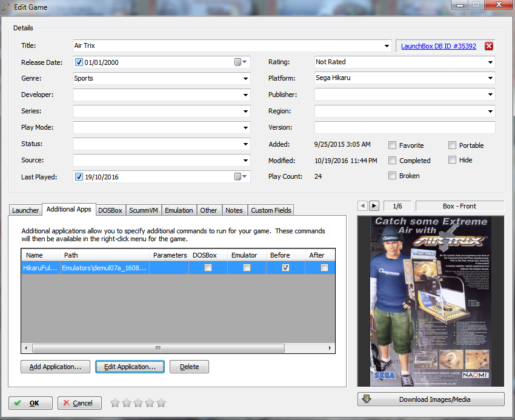Click the fourth rating star

(x=150, y=402)
